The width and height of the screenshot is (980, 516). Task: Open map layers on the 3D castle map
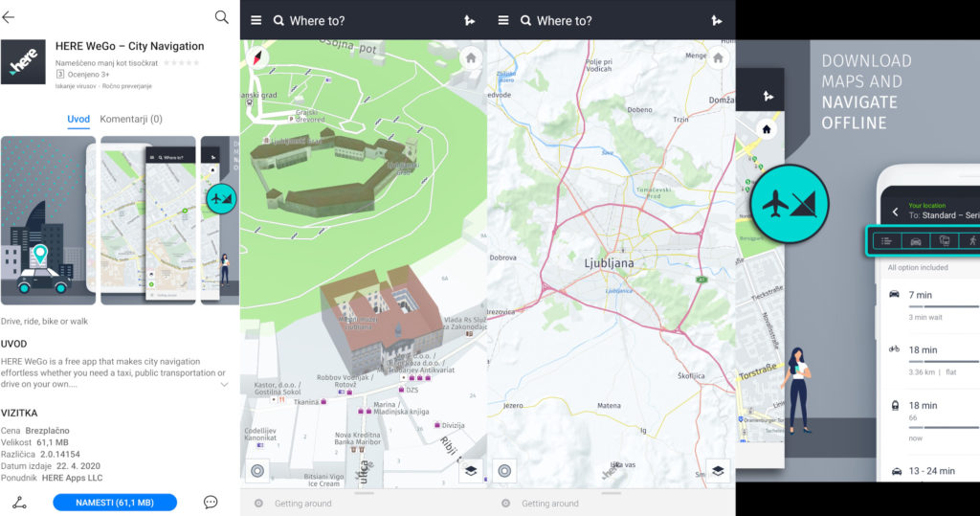click(x=470, y=471)
